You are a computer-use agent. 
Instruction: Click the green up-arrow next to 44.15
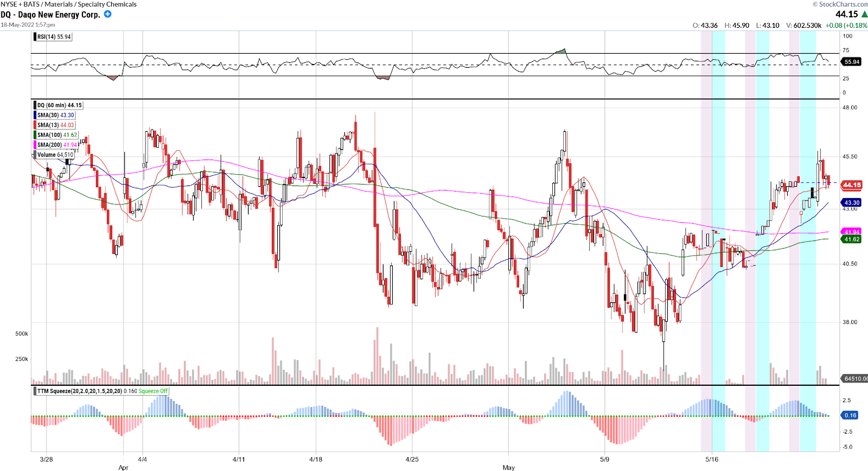pos(864,14)
